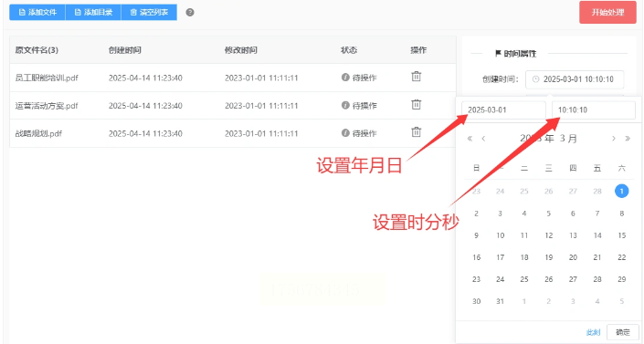Click modified time of 战略规划.pdf row
Viewport: 644px width, 344px height.
point(261,133)
